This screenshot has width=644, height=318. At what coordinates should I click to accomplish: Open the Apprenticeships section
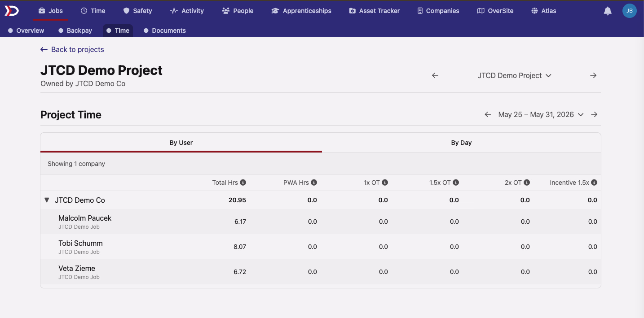click(301, 11)
